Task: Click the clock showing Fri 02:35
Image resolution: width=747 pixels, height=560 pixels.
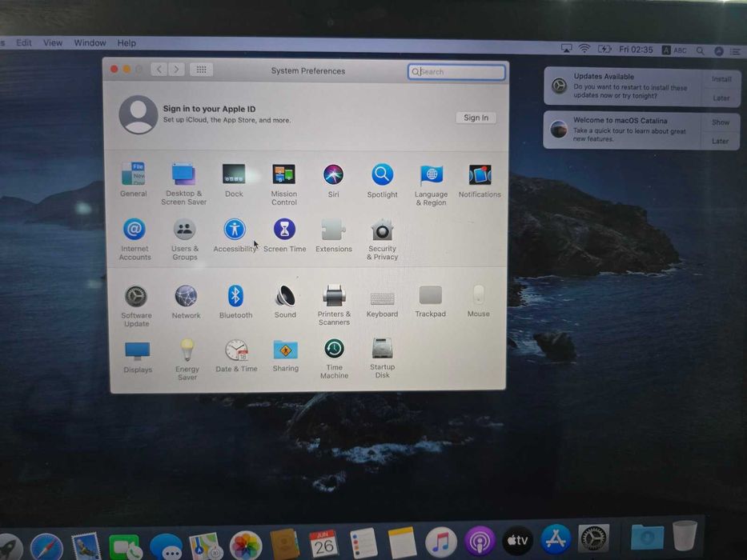Action: click(636, 50)
